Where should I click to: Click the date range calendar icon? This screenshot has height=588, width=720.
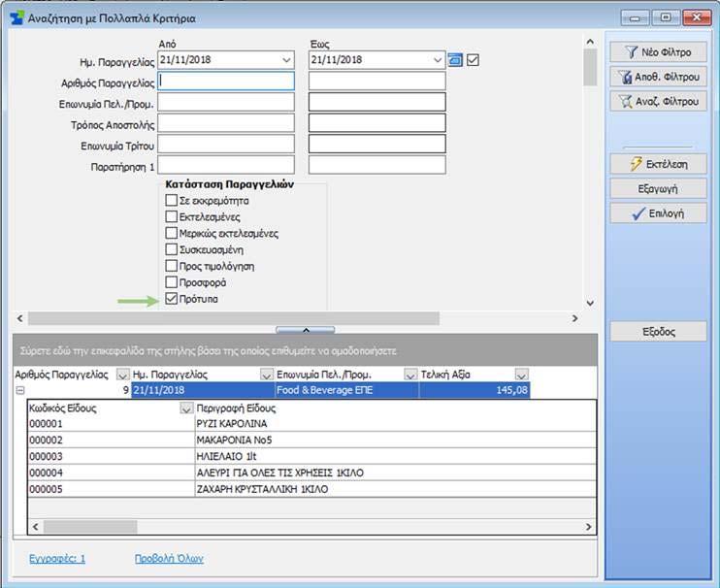455,60
